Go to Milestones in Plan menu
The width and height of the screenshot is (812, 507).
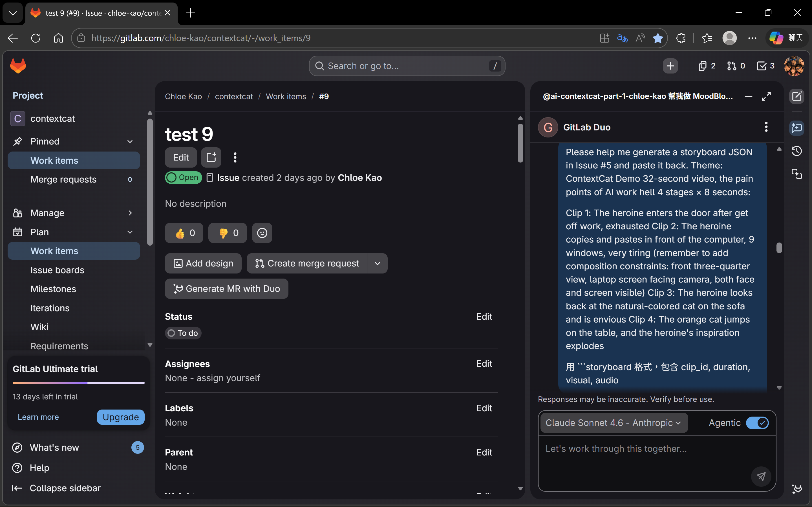53,289
